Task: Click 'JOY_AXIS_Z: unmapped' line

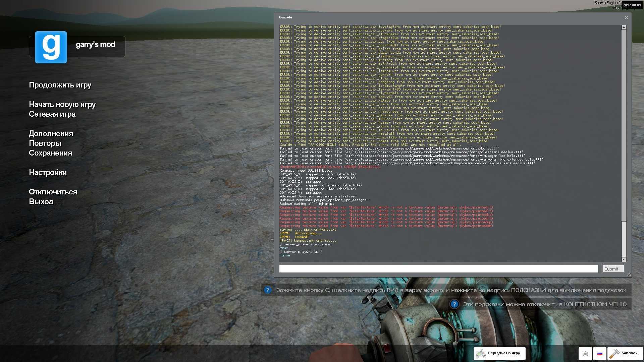Action: (301, 182)
